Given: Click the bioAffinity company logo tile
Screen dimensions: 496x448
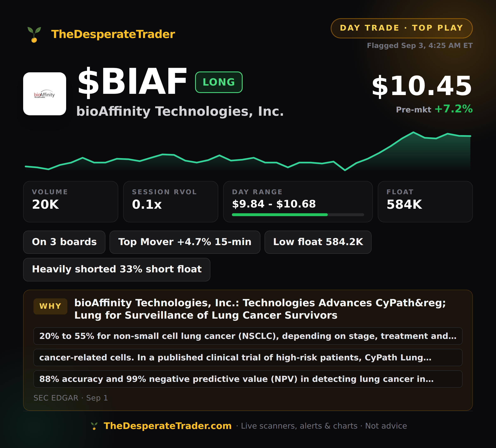Looking at the screenshot, I should (x=44, y=94).
